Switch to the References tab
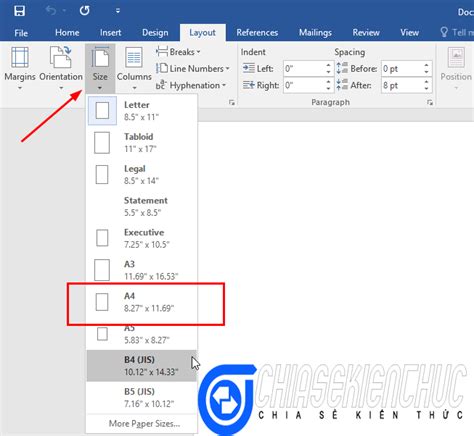474x436 pixels. tap(257, 33)
